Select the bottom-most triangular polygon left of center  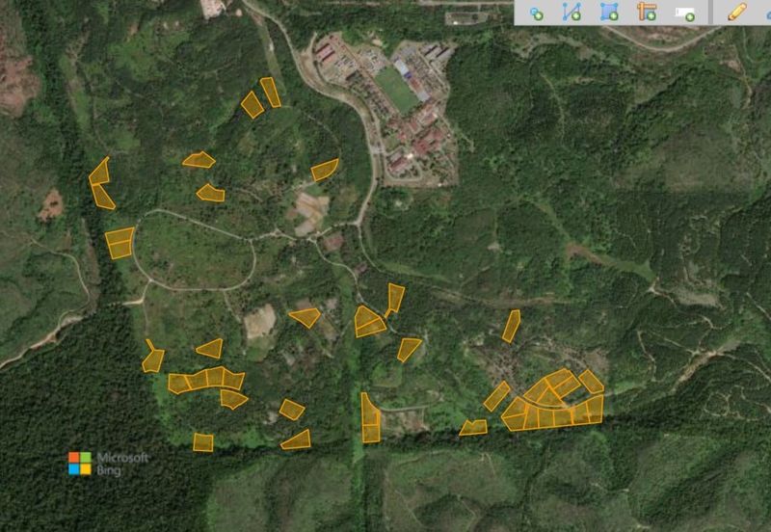point(298,440)
